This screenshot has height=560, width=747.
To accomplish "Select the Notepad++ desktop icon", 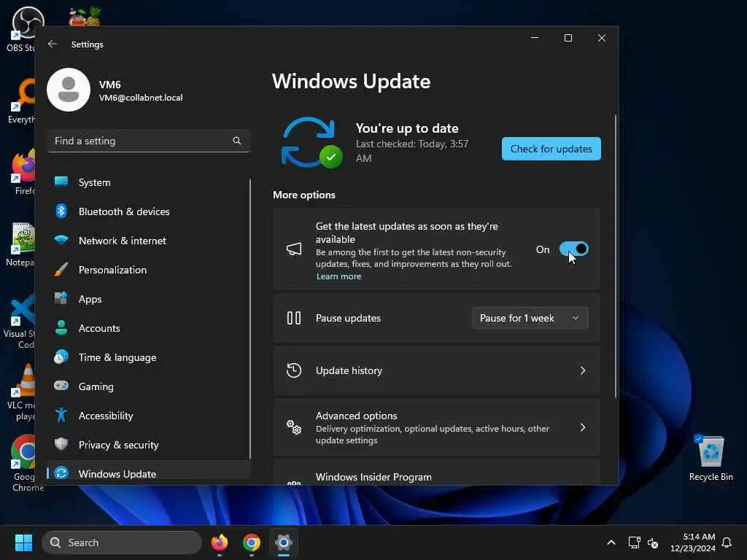I will [19, 244].
